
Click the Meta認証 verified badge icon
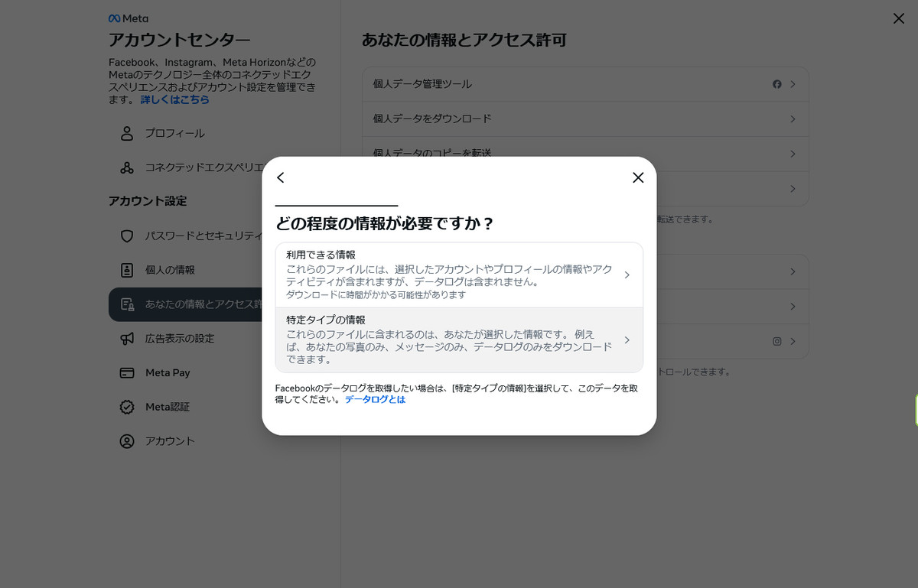coord(127,407)
